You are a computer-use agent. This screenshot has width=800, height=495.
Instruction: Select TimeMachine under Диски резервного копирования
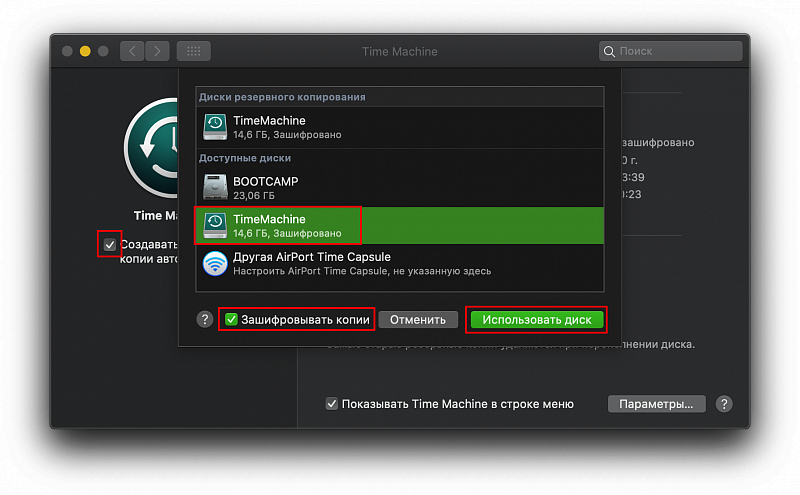[399, 127]
